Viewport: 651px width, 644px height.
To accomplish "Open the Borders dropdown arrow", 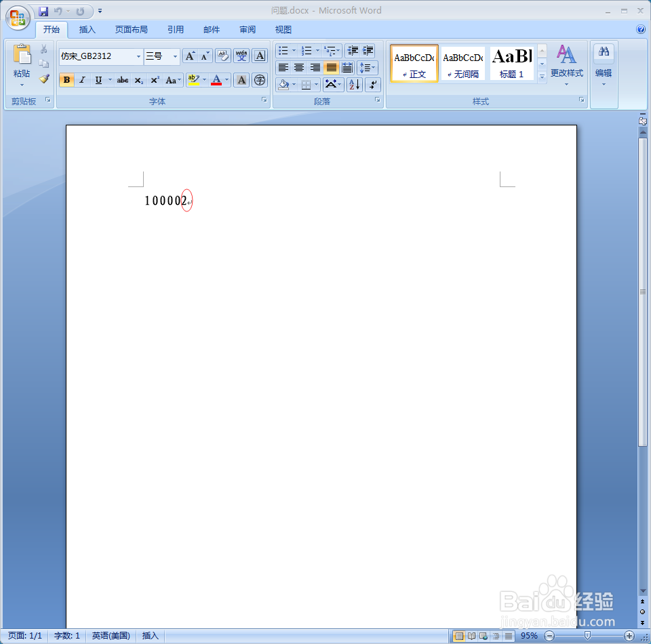I will [317, 85].
